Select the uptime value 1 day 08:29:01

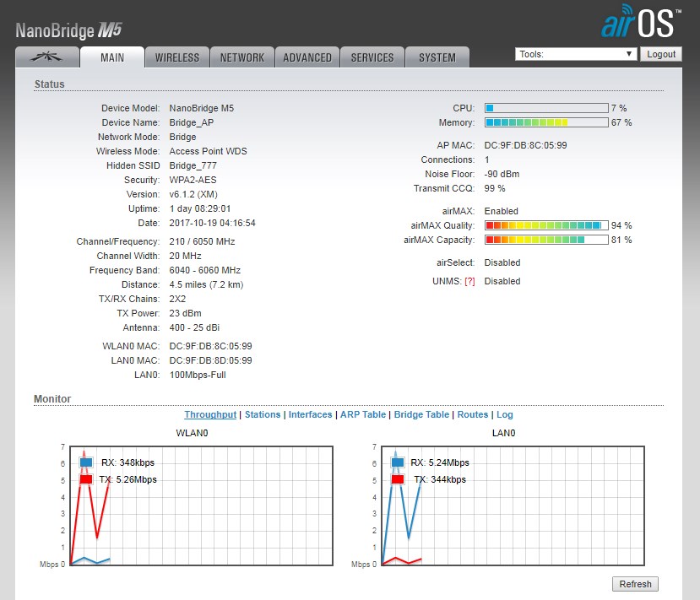(200, 208)
